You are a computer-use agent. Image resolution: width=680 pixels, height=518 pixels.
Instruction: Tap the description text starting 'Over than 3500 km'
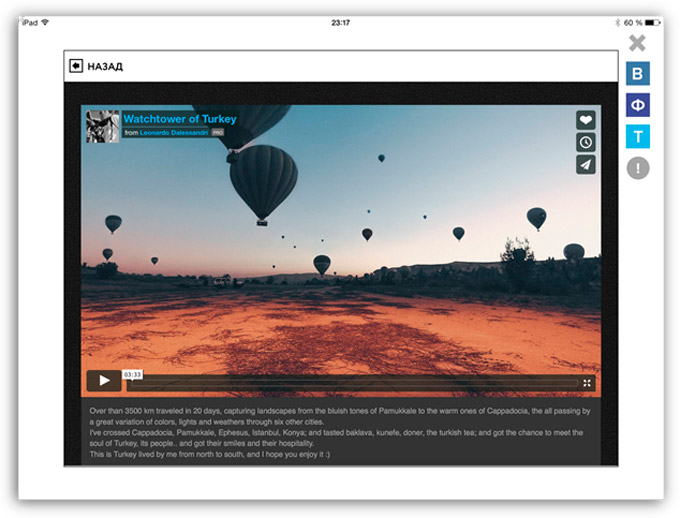(x=340, y=416)
